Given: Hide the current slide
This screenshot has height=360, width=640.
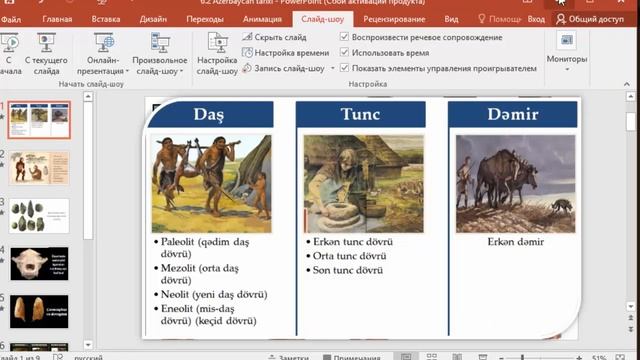Looking at the screenshot, I should (x=274, y=37).
